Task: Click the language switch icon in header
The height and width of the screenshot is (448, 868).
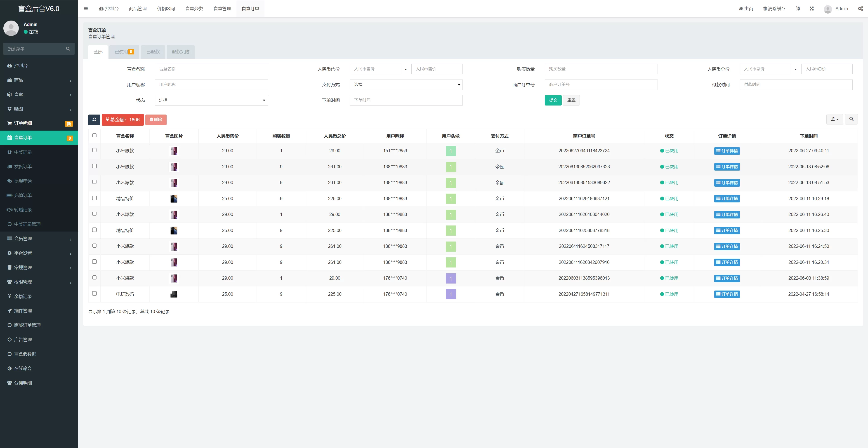Action: [x=797, y=9]
